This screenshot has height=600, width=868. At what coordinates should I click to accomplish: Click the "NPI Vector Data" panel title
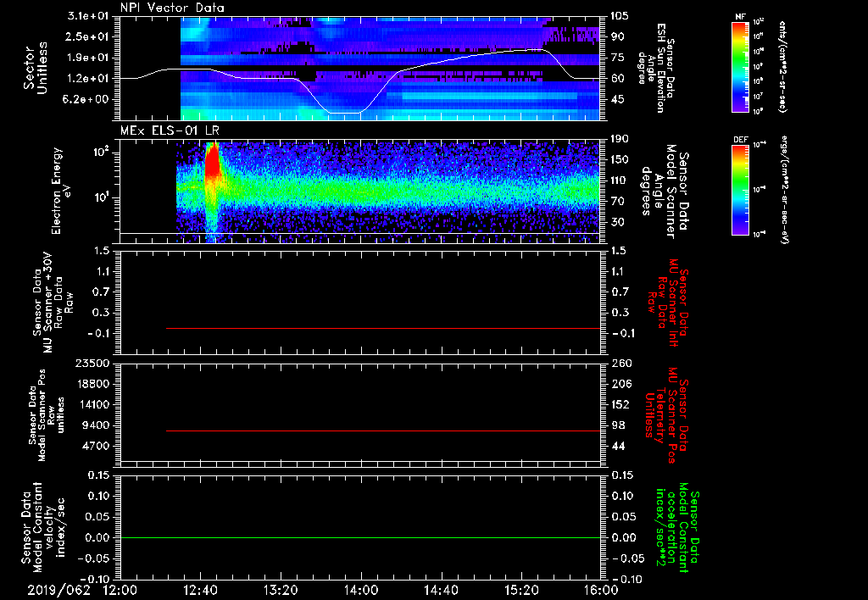(172, 8)
